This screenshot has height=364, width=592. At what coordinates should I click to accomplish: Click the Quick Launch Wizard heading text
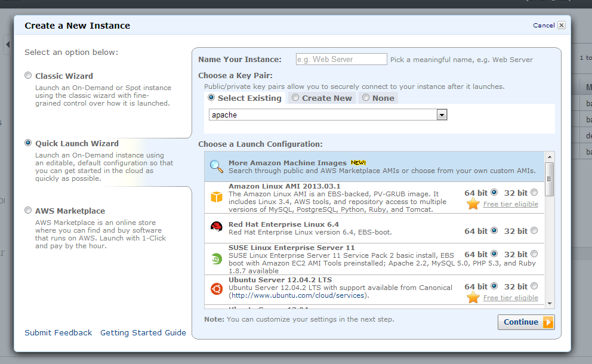click(x=77, y=143)
